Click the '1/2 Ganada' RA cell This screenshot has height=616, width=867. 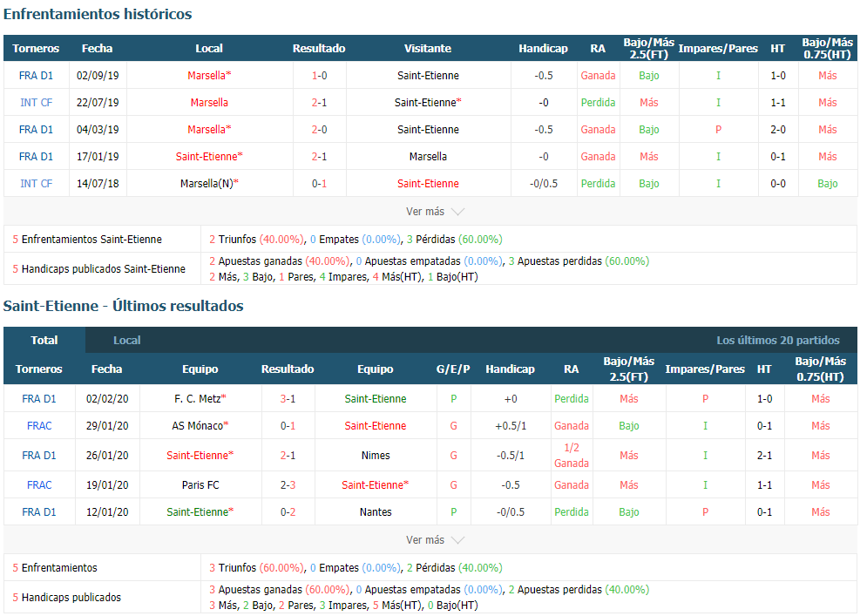(x=572, y=456)
